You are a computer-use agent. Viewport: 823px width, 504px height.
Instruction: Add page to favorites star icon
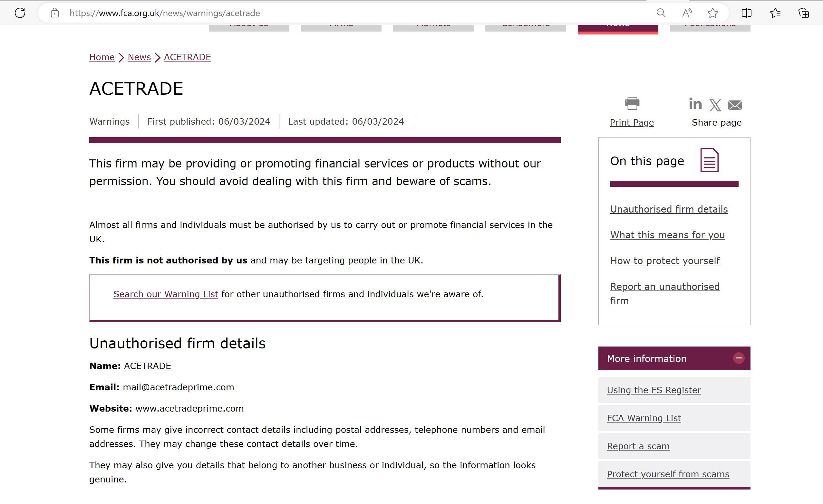point(713,13)
